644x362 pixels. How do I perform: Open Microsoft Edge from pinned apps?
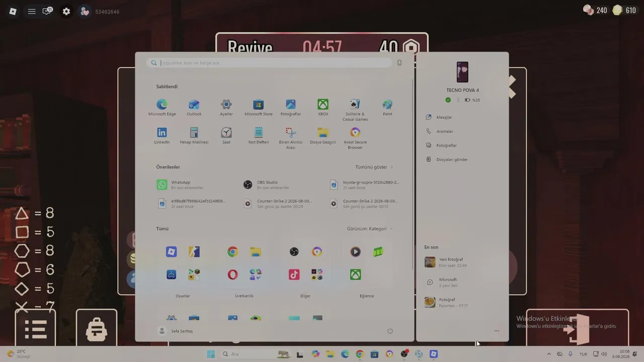click(162, 107)
